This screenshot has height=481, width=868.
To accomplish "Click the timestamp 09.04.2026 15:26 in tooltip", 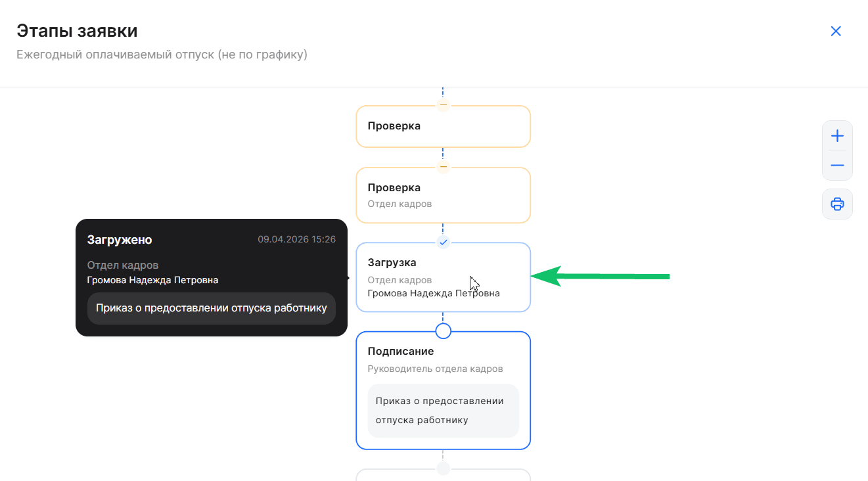I will (x=297, y=239).
